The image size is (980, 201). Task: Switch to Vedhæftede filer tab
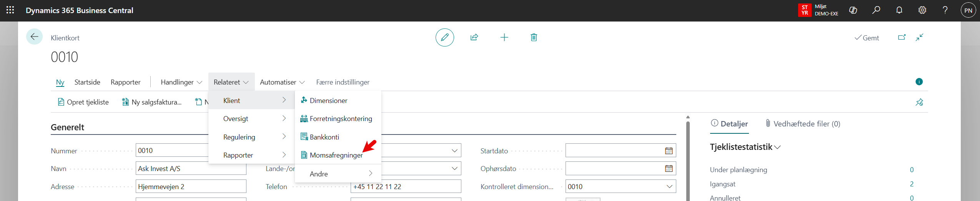[803, 124]
